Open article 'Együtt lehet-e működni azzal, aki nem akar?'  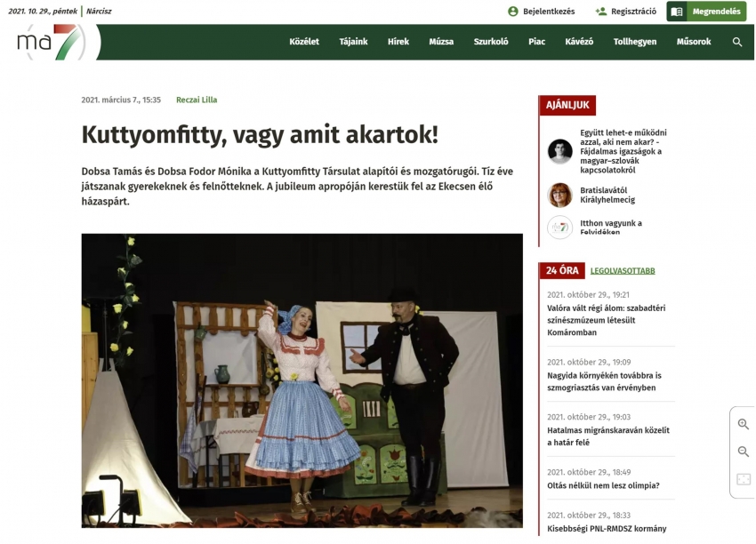click(x=623, y=151)
